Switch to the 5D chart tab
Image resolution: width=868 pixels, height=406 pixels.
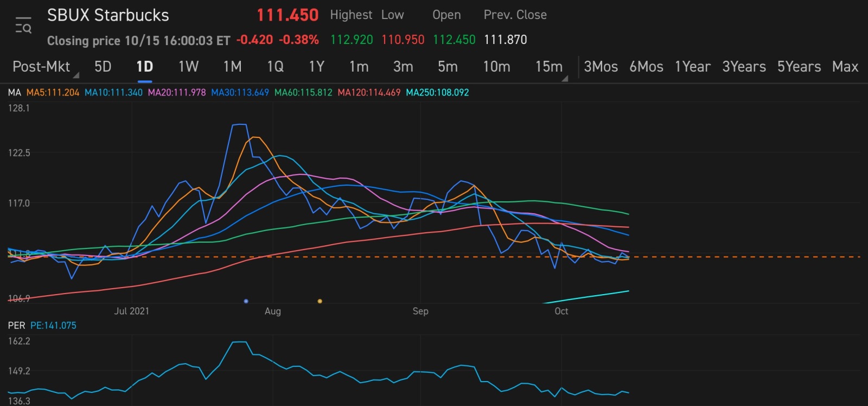103,67
